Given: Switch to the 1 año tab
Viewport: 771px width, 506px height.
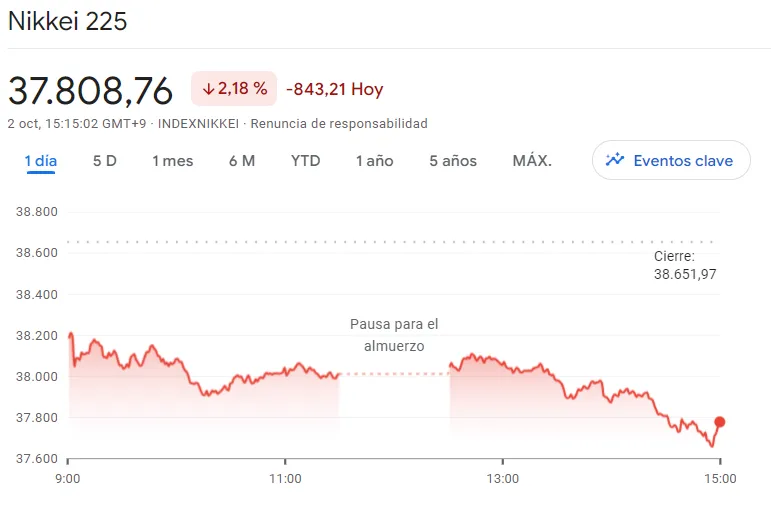Looking at the screenshot, I should pos(374,161).
